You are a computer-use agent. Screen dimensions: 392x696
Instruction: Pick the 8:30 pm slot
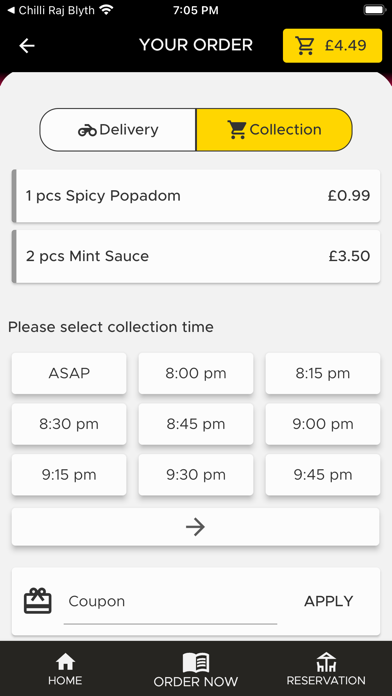click(69, 424)
